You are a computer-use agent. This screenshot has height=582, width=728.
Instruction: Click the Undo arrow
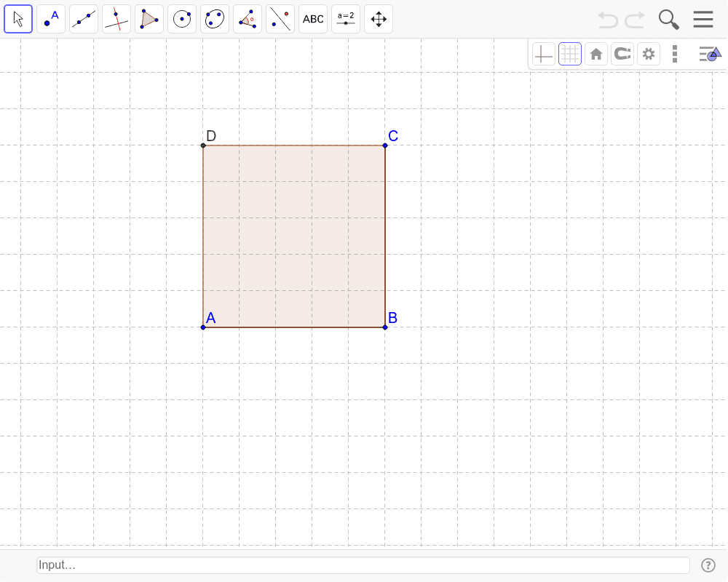pos(608,20)
